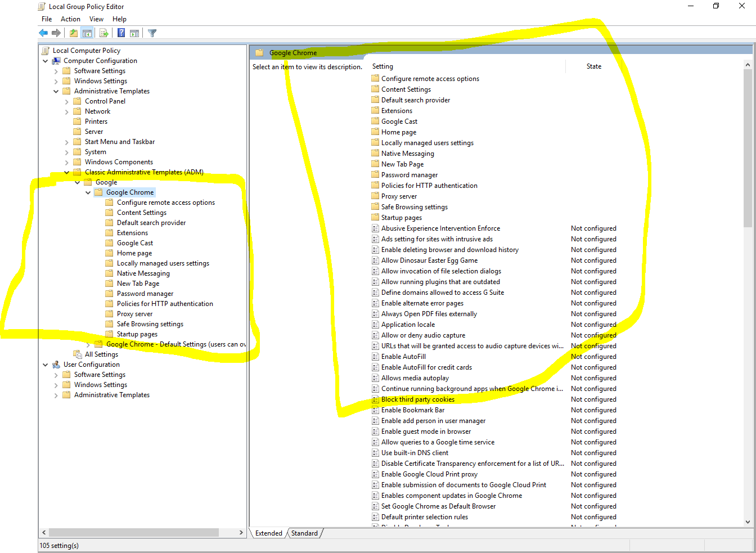Select Native Messaging in the console tree

[x=143, y=273]
